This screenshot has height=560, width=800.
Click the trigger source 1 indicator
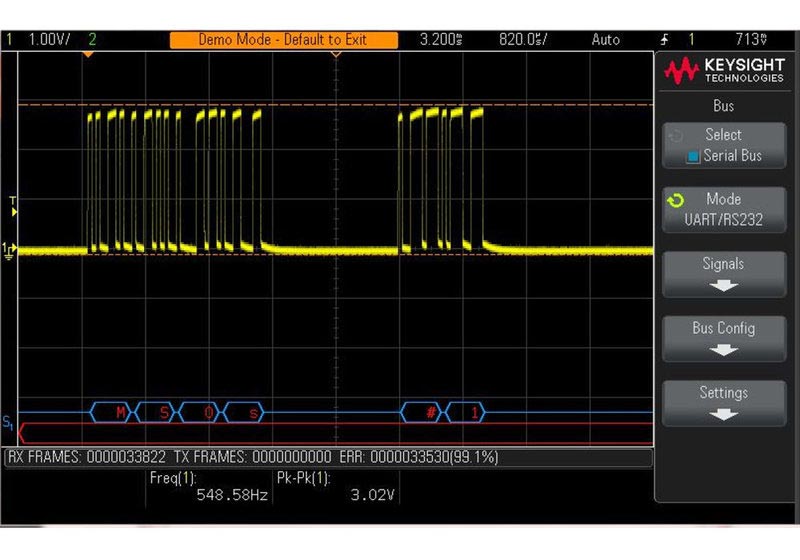pos(691,39)
